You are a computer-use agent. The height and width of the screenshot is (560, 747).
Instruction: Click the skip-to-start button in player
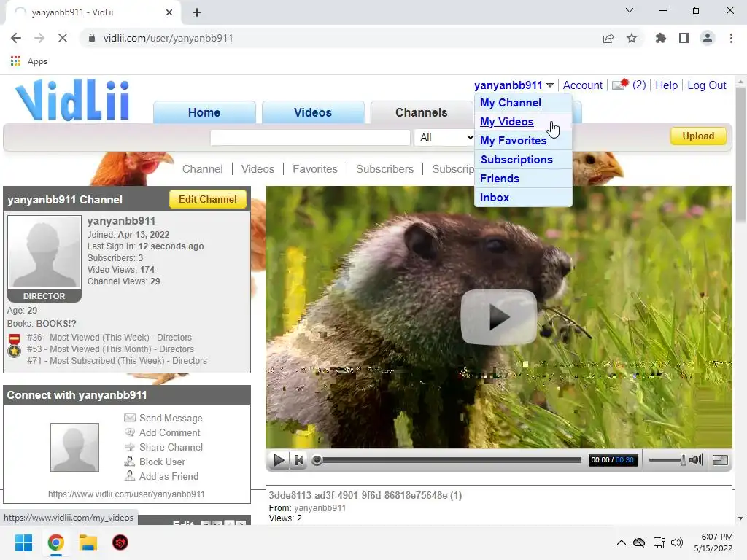point(299,460)
